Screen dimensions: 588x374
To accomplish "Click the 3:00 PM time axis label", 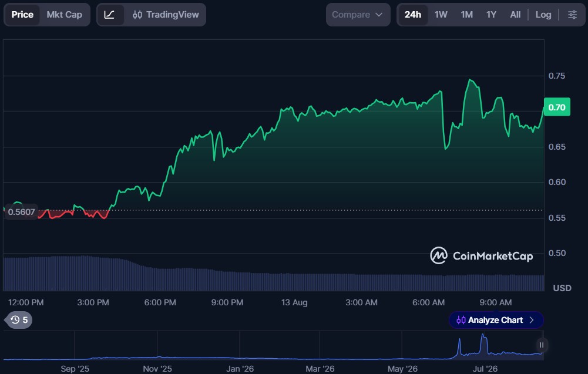I will (x=93, y=302).
